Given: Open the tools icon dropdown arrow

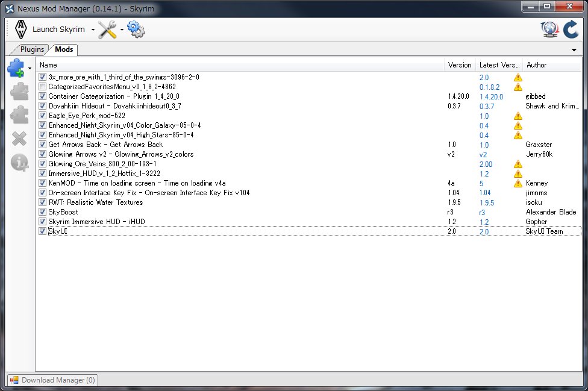Looking at the screenshot, I should pyautogui.click(x=122, y=30).
